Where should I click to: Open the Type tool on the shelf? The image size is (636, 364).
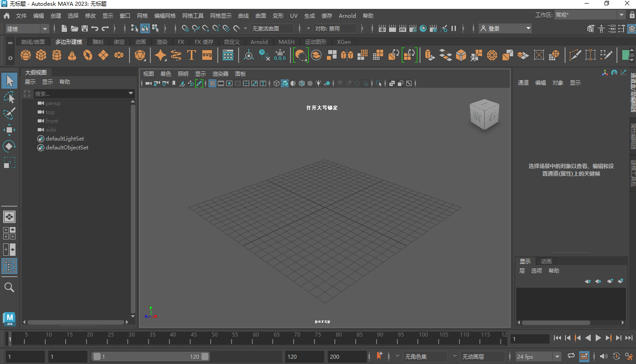[192, 55]
